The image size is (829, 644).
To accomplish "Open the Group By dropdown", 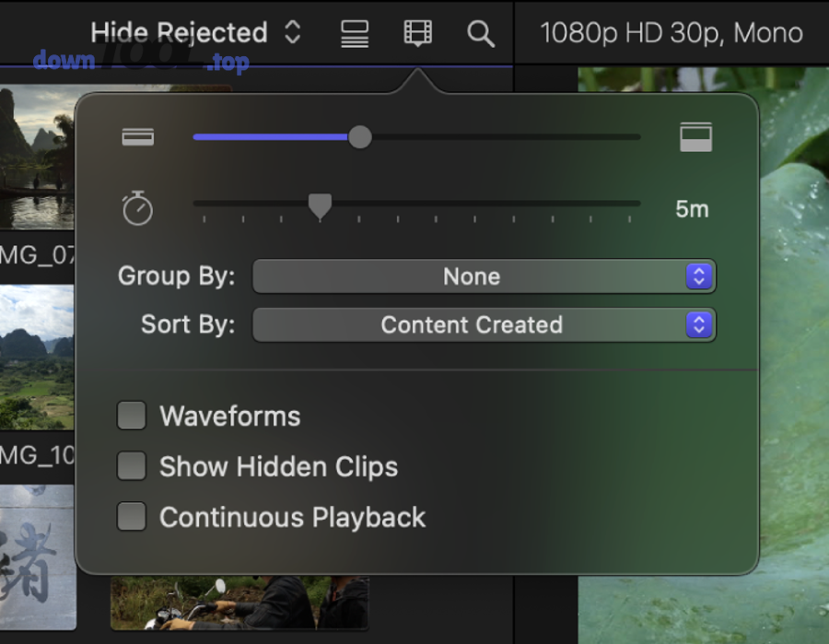I will point(484,276).
